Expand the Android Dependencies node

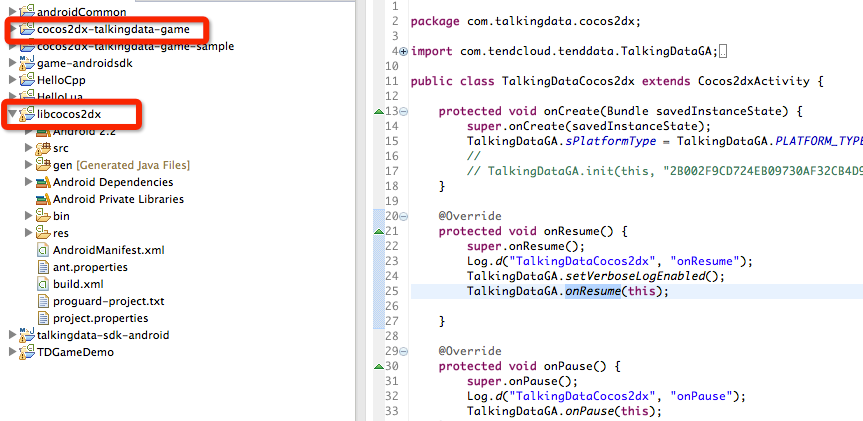(x=29, y=182)
